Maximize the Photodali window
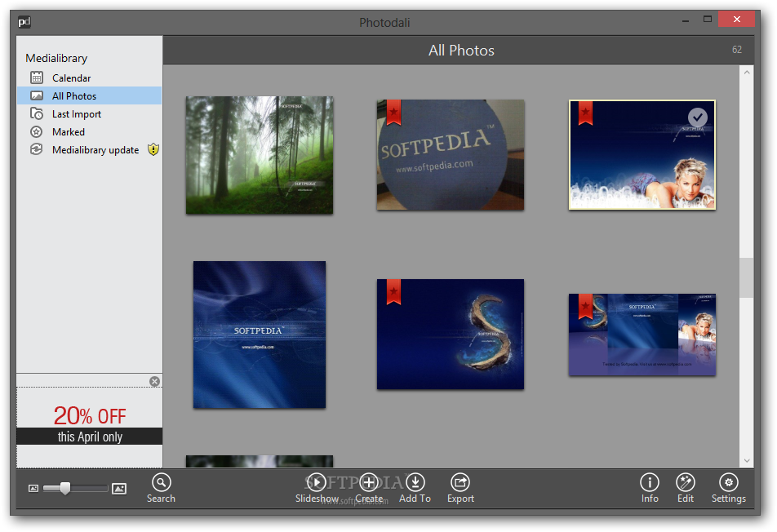The width and height of the screenshot is (777, 532). pyautogui.click(x=707, y=20)
